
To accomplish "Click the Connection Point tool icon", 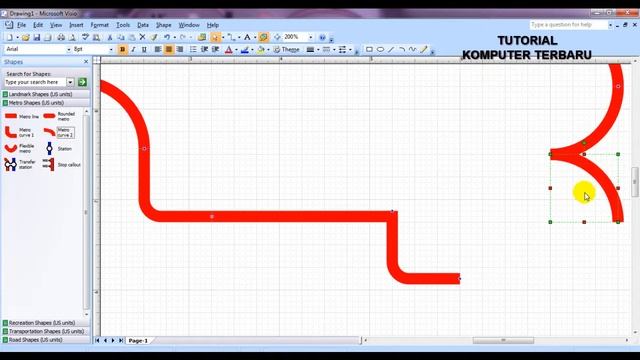I will pos(277,38).
